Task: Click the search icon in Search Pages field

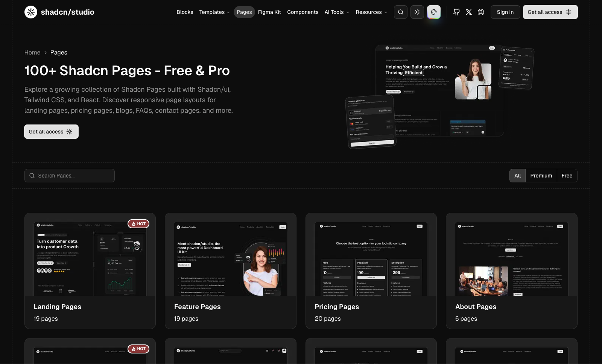Action: coord(32,176)
